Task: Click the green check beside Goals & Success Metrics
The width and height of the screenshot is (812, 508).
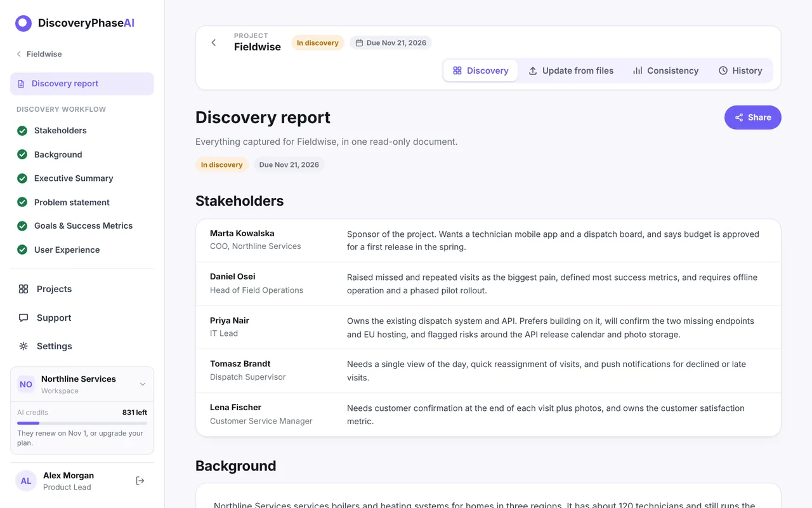Action: pos(22,226)
